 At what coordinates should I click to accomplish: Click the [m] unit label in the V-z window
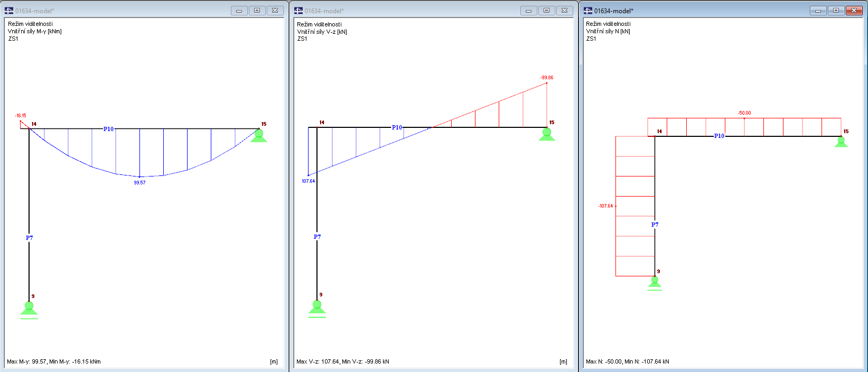click(563, 362)
